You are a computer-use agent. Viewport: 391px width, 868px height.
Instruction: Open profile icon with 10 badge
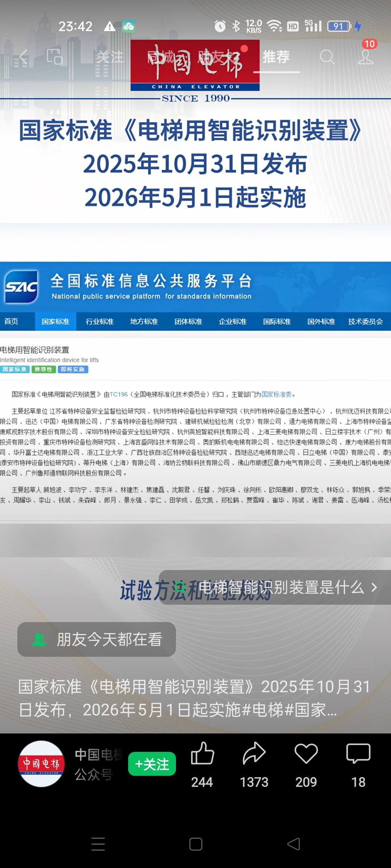coord(365,56)
